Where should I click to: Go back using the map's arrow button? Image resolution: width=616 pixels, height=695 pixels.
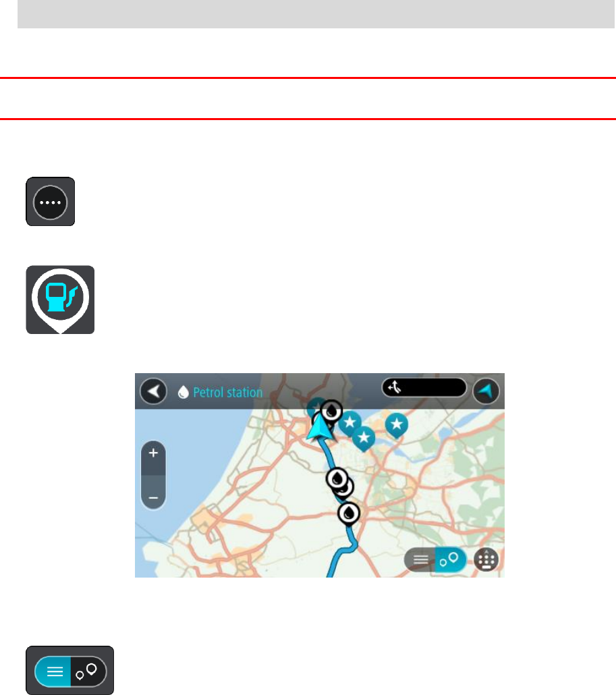tap(153, 391)
